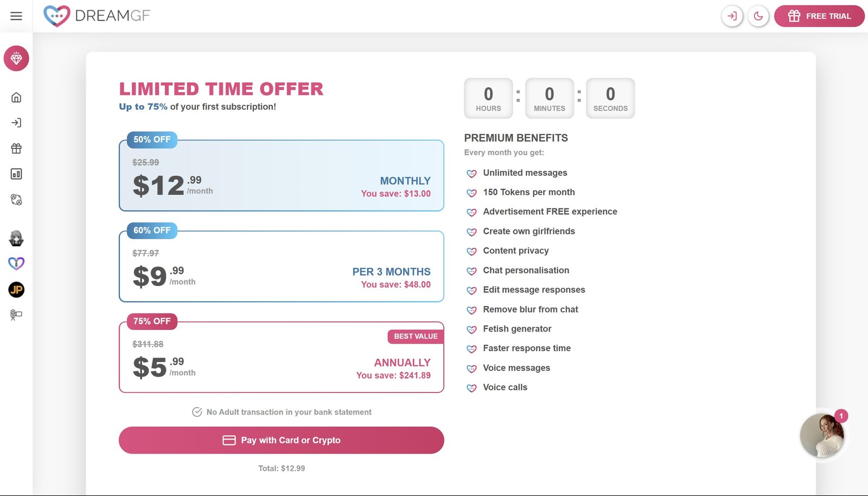Screen dimensions: 868x496
Task: Open the JP badge in sidebar
Action: (16, 290)
